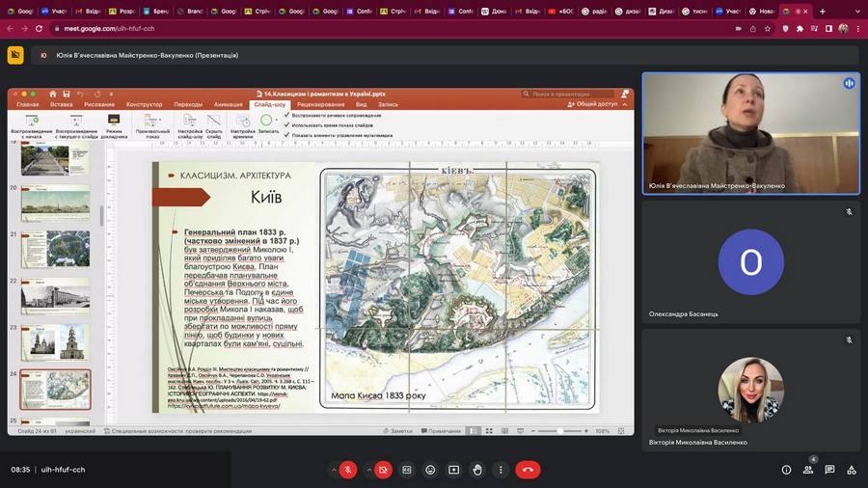The height and width of the screenshot is (488, 868).
Task: Open the chat with everyone panel
Action: [x=829, y=470]
